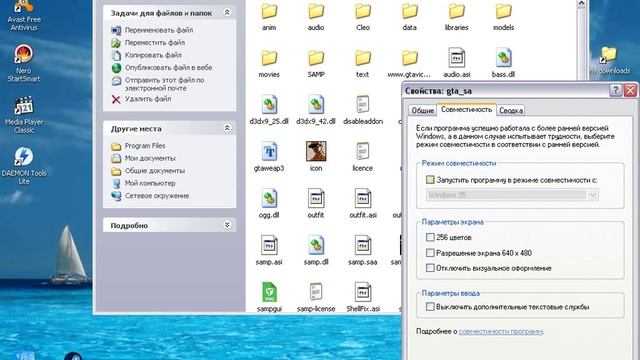Open the anim folder
The image size is (640, 360).
point(269,17)
